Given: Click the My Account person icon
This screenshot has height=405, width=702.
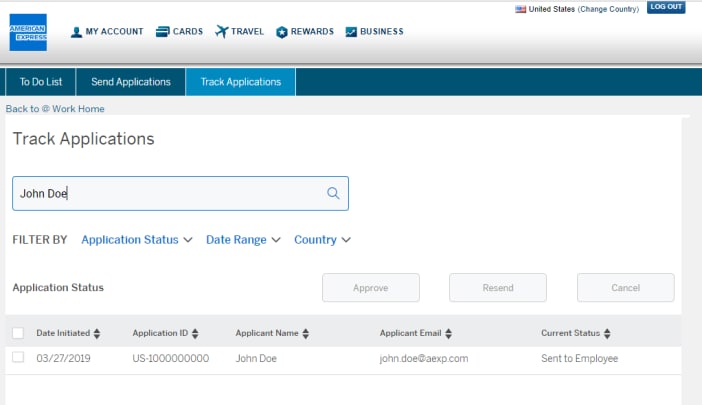Looking at the screenshot, I should (76, 32).
